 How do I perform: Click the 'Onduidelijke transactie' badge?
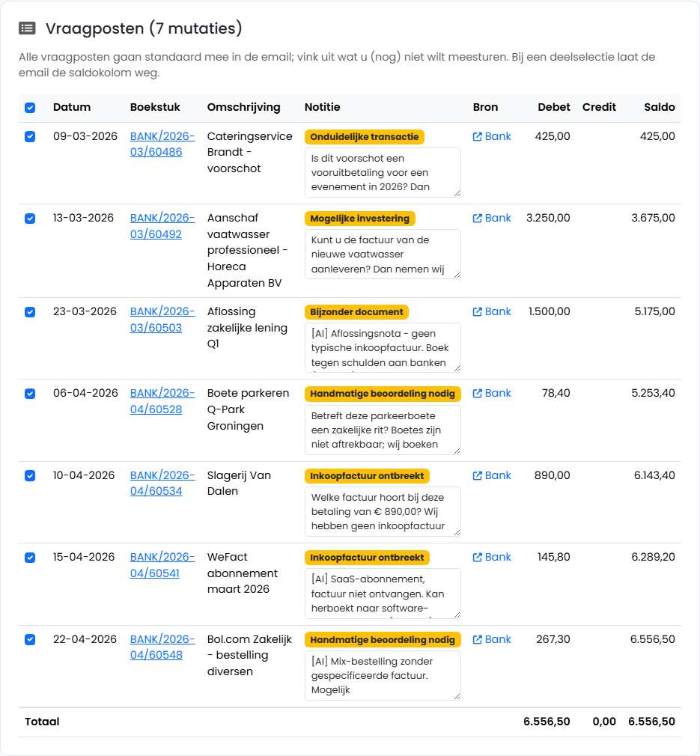coord(365,137)
